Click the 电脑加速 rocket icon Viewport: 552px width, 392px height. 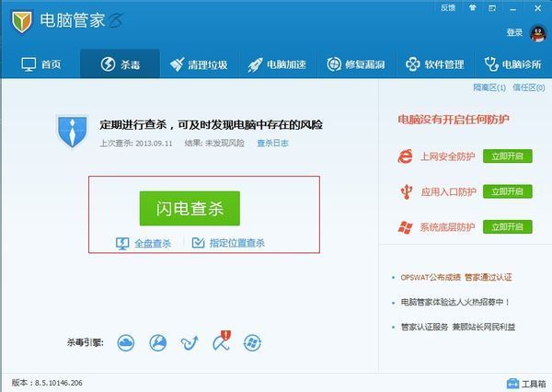point(255,64)
